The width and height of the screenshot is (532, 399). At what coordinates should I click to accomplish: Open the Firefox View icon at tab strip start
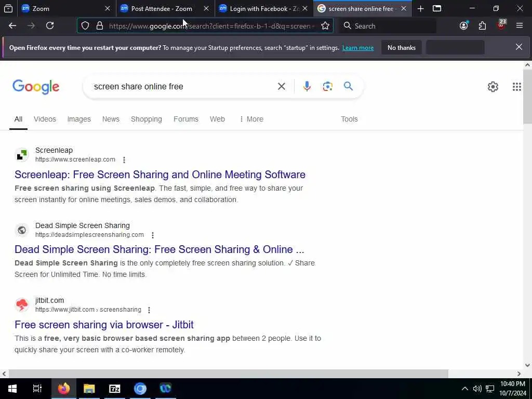coord(8,8)
